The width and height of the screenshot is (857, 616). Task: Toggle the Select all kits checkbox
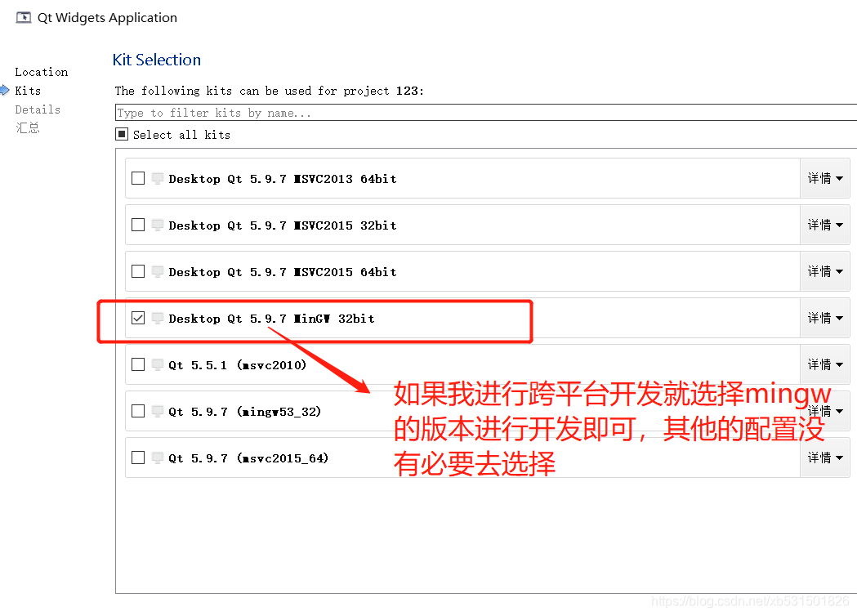tap(122, 134)
